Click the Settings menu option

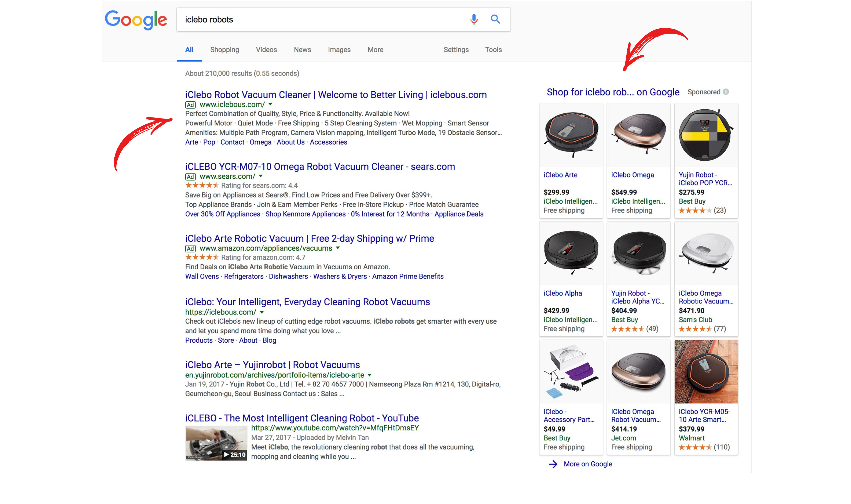tap(454, 50)
